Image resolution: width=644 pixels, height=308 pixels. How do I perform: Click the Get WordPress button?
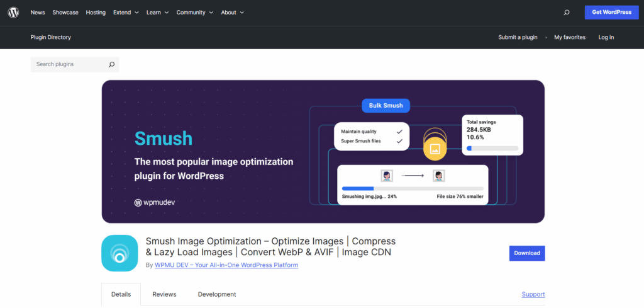[611, 13]
